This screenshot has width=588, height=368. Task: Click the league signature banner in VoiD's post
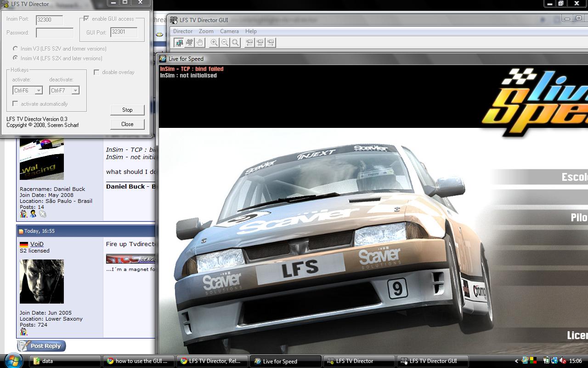tap(131, 259)
